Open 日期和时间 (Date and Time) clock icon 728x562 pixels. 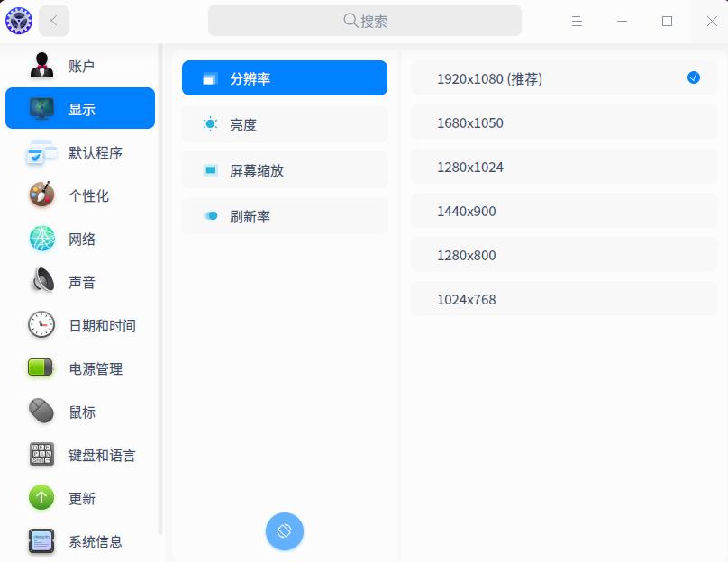41,325
